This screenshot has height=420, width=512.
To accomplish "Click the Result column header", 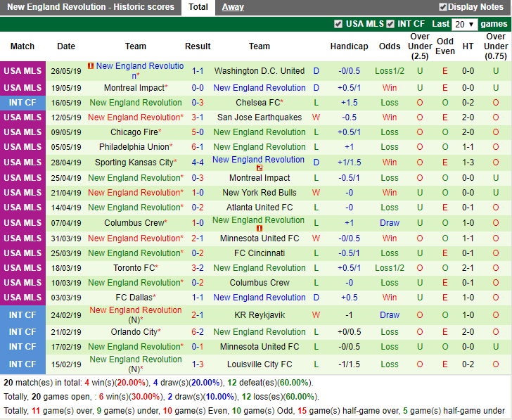I will click(x=198, y=46).
